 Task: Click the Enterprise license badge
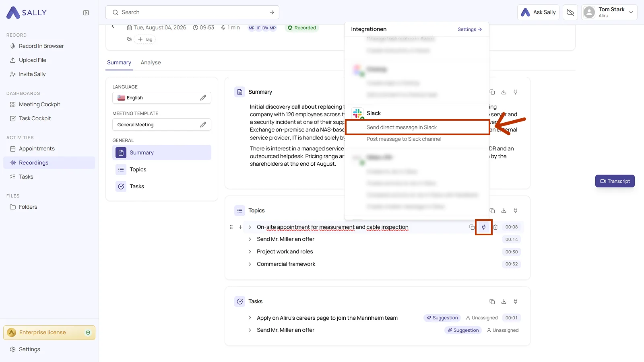pos(50,333)
